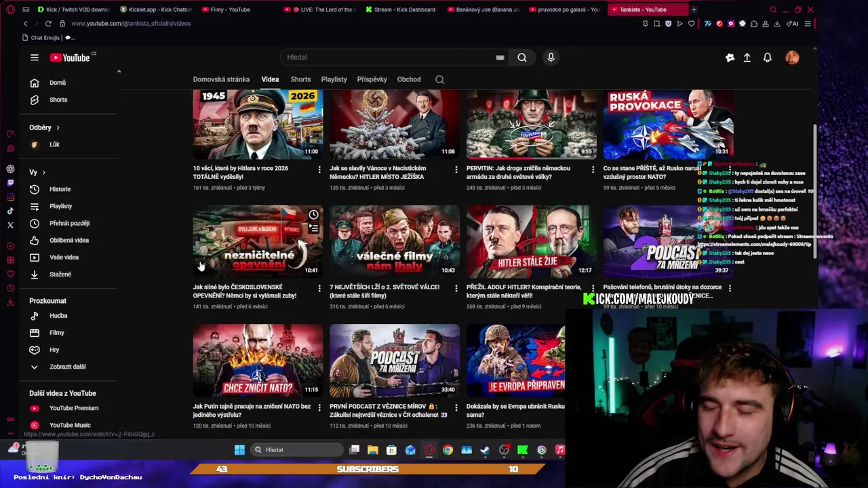Switch to Domovská stránka channel tab
868x488 pixels.
221,79
